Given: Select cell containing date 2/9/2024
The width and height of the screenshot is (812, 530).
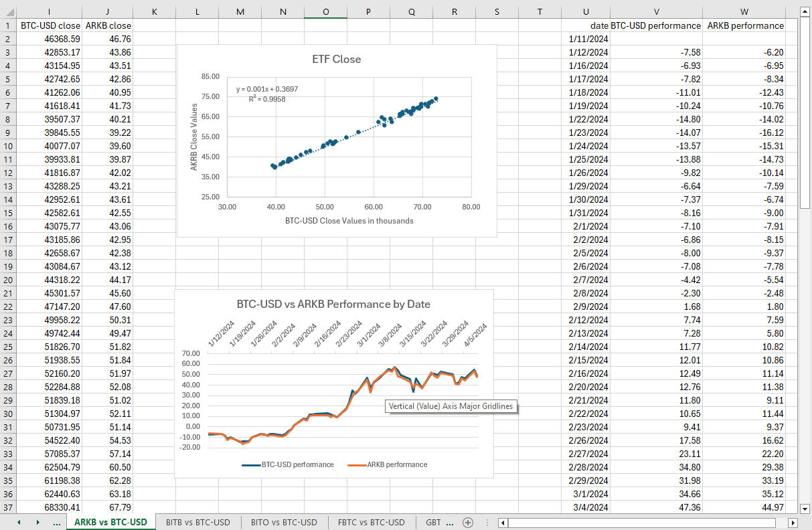Looking at the screenshot, I should 586,306.
